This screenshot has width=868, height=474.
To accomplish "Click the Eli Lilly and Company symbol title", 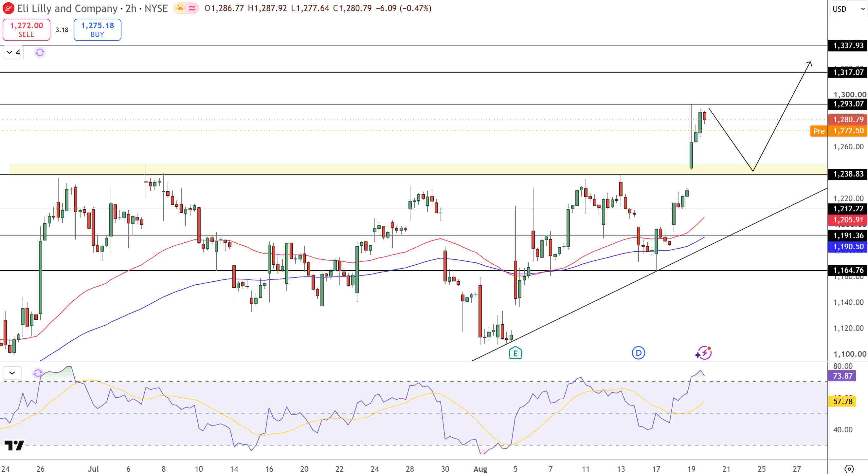I will (67, 8).
